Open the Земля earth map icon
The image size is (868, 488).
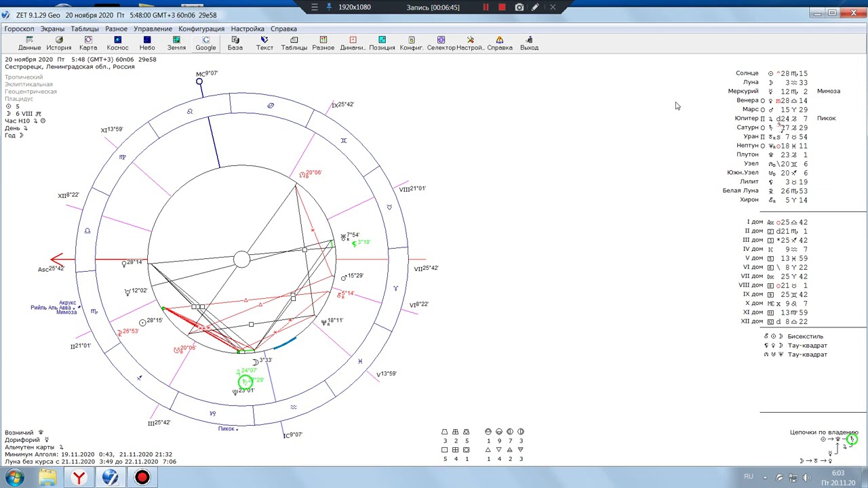pyautogui.click(x=176, y=43)
